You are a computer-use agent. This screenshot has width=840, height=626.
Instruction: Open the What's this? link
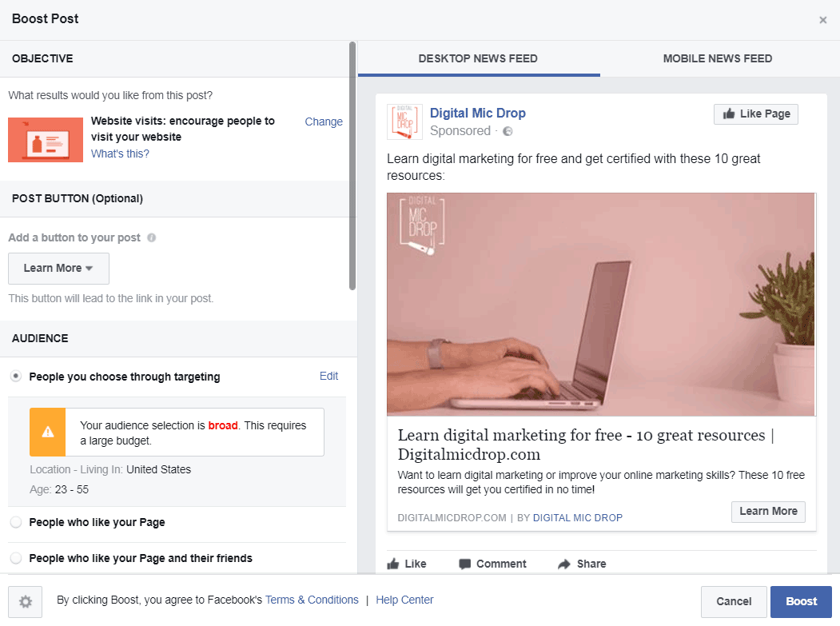120,154
